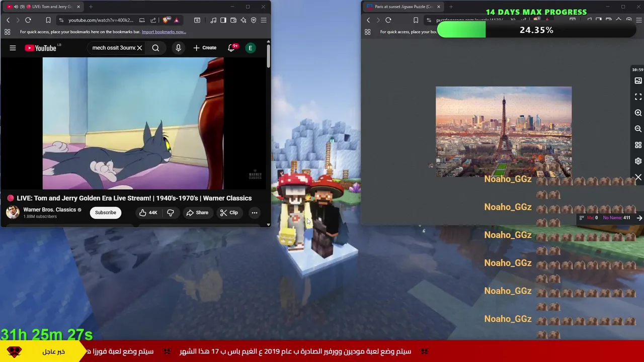This screenshot has height=362, width=644.
Task: Select the LIVE: Tom and Jerry browser tab
Action: 44,7
